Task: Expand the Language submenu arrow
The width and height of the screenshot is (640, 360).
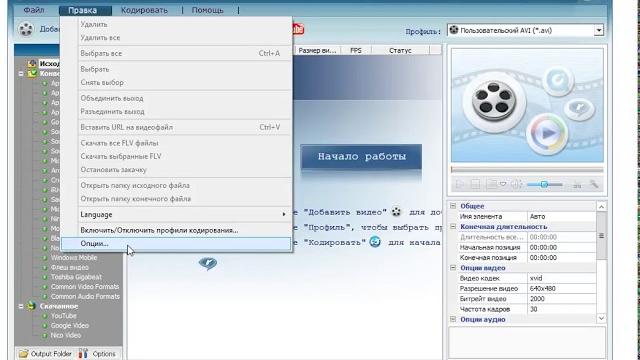Action: click(284, 214)
